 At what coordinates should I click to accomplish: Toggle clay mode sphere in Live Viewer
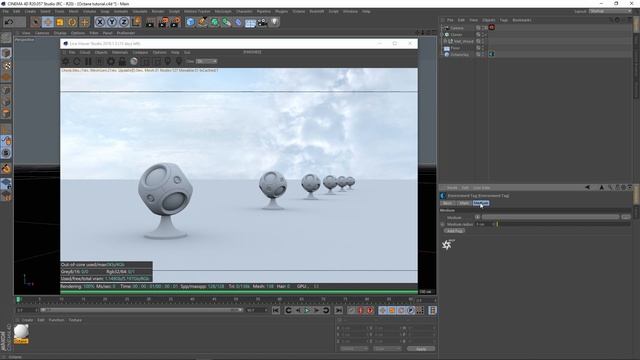tap(133, 62)
